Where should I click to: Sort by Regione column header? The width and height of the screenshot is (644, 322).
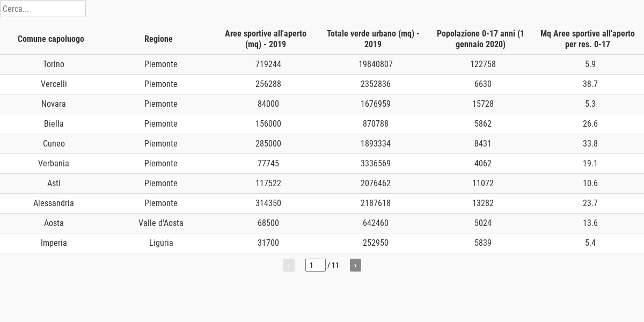158,39
